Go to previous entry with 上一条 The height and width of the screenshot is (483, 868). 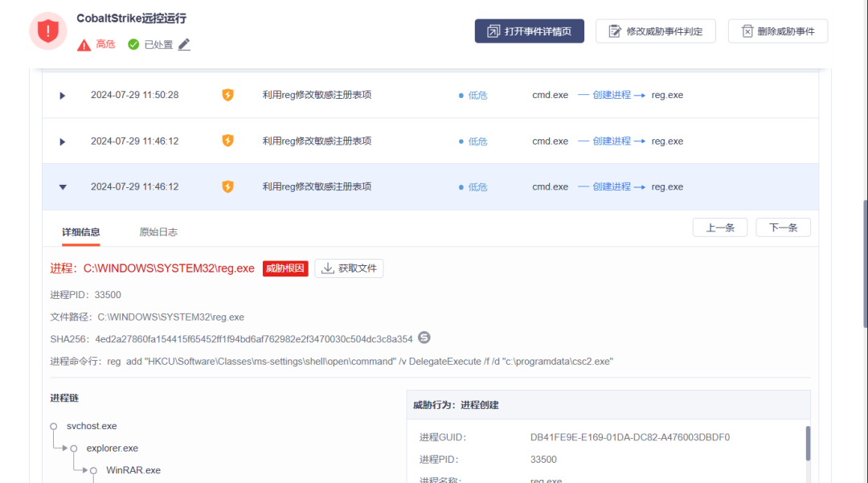(719, 227)
